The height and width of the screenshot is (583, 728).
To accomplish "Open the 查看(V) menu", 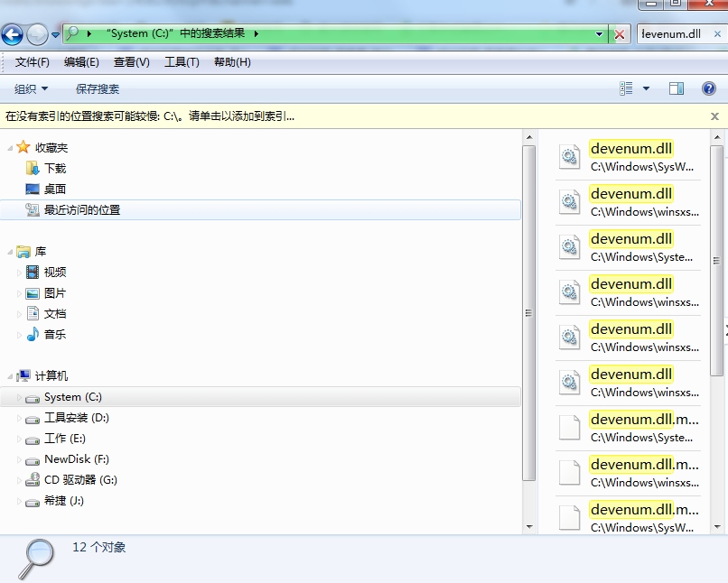I will point(131,62).
